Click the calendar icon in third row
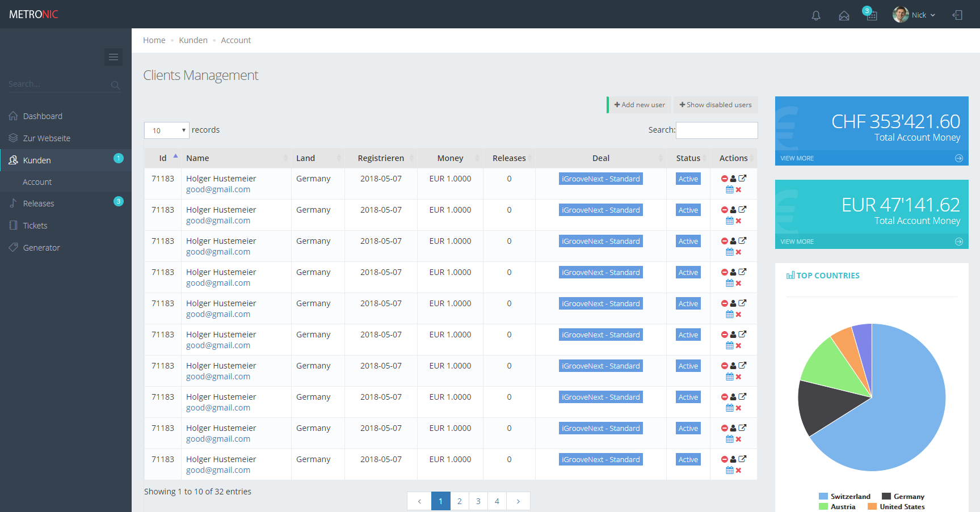Screen dimensions: 980x512 [x=730, y=252]
